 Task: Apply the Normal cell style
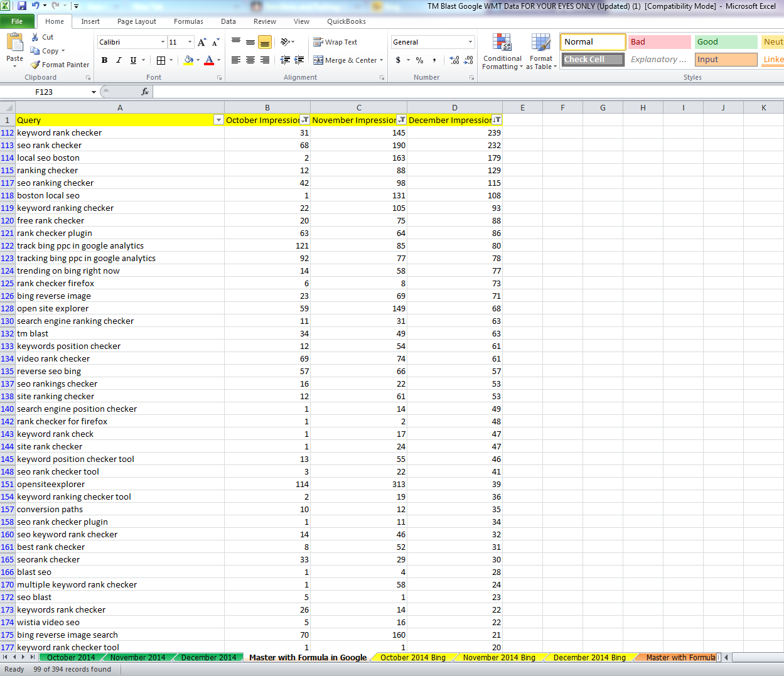coord(593,42)
